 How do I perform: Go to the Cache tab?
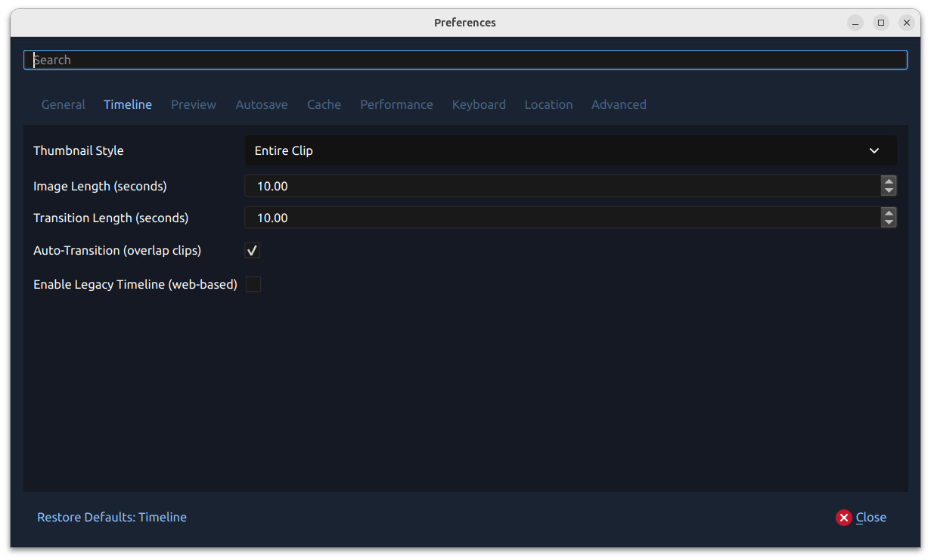coord(324,104)
